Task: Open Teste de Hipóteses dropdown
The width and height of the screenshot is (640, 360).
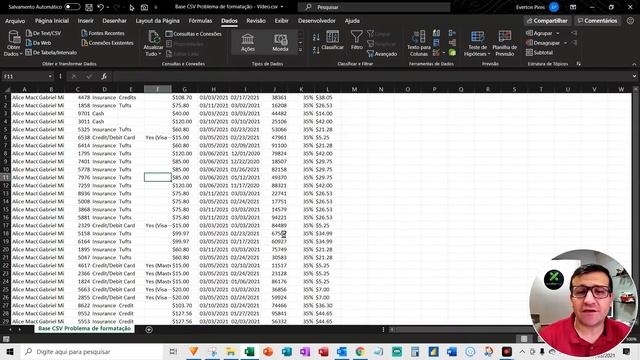Action: tap(477, 43)
